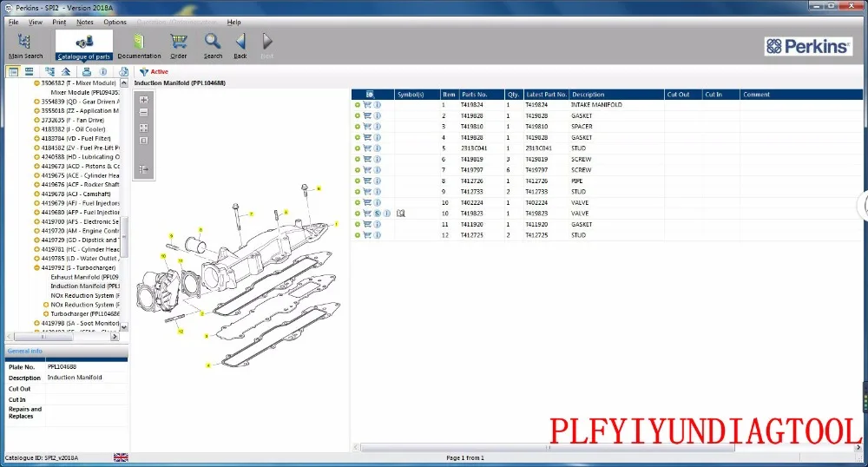The width and height of the screenshot is (868, 467).
Task: Open the book symbol on T419823 VALVE row
Action: pyautogui.click(x=401, y=214)
